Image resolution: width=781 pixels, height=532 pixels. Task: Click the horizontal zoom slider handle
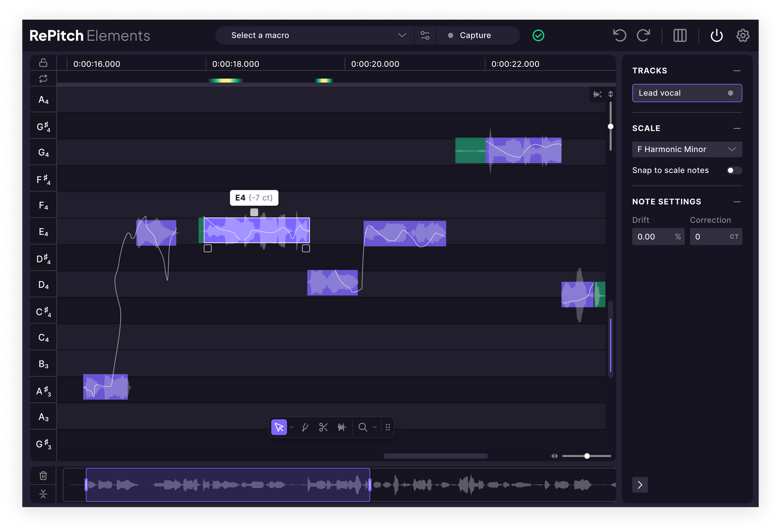pos(587,456)
